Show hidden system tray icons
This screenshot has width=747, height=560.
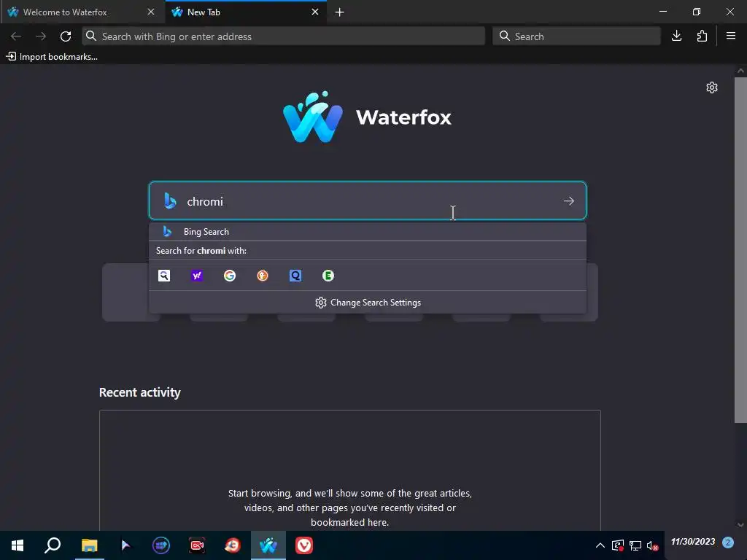pyautogui.click(x=600, y=545)
